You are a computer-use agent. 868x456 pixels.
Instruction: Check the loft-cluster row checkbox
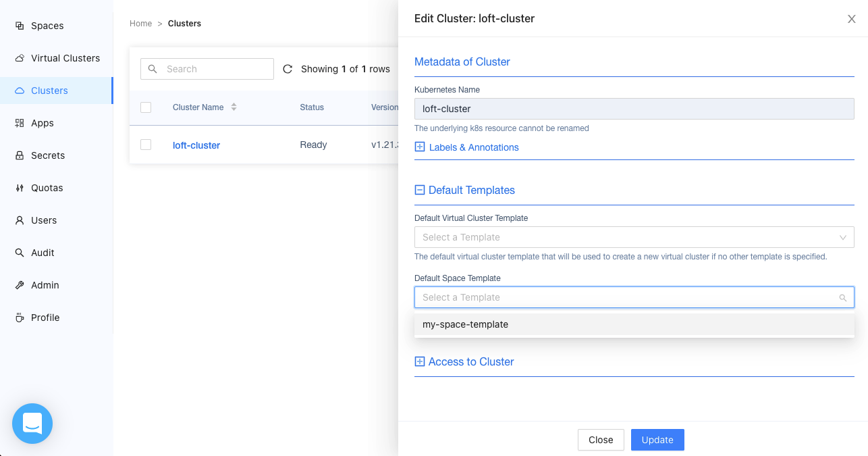(146, 145)
